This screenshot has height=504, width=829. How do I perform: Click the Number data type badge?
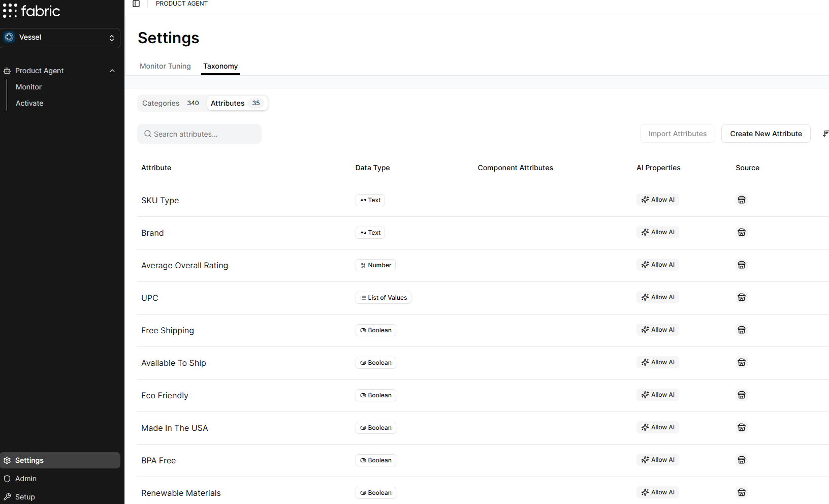tap(375, 265)
